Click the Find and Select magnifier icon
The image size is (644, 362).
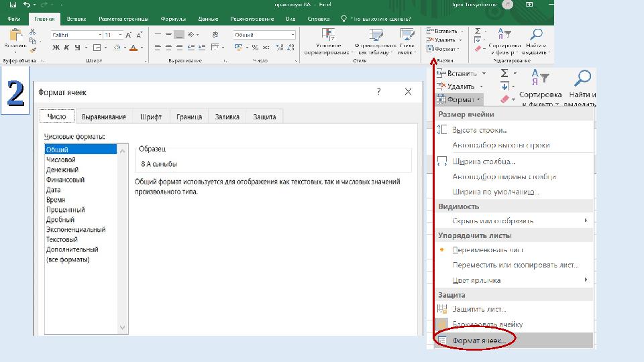[x=535, y=35]
